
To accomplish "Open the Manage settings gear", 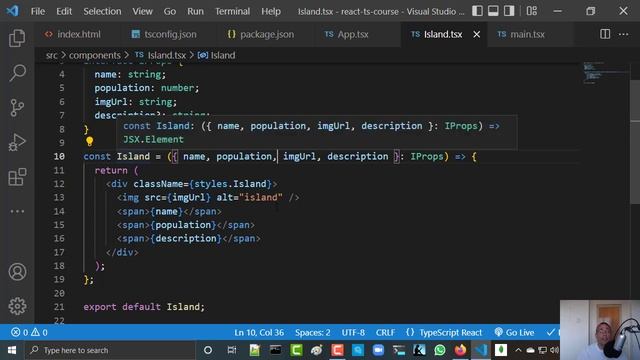I will click(x=17, y=306).
